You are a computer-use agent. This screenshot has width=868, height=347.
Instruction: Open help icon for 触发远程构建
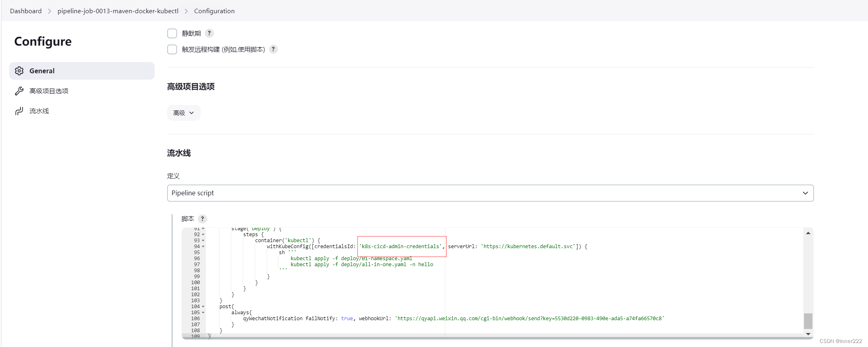tap(273, 49)
